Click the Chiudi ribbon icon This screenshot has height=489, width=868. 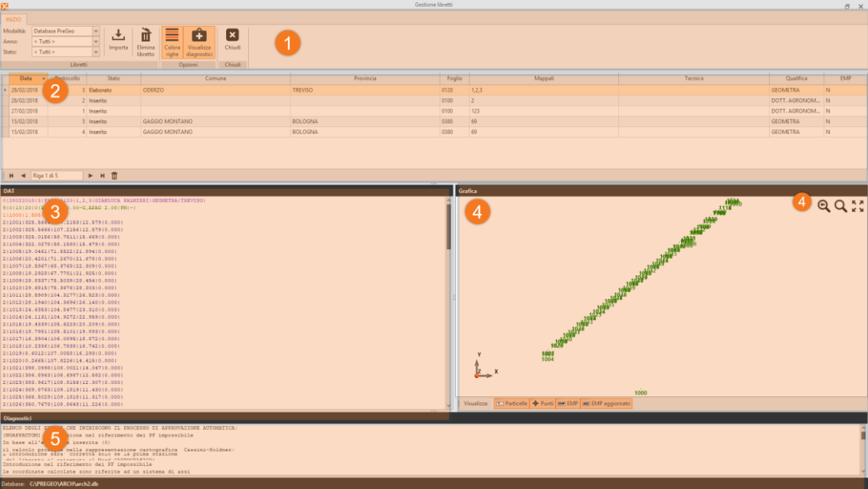(232, 35)
